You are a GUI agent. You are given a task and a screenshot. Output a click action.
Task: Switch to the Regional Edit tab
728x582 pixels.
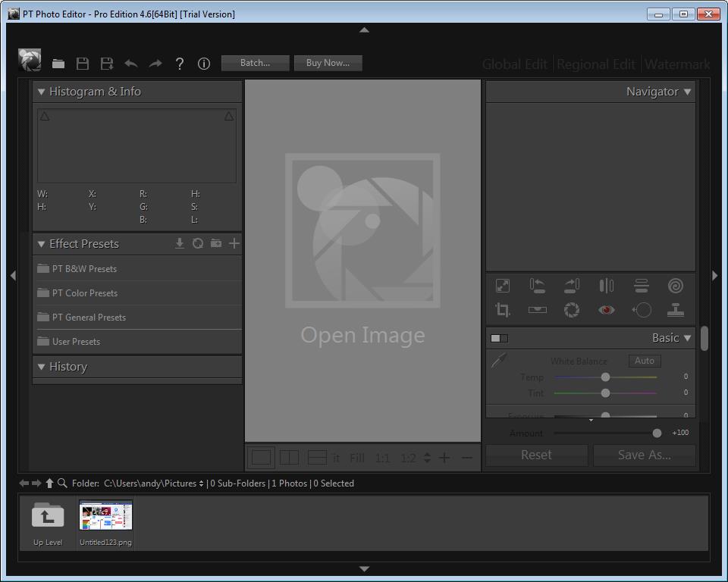tap(596, 64)
